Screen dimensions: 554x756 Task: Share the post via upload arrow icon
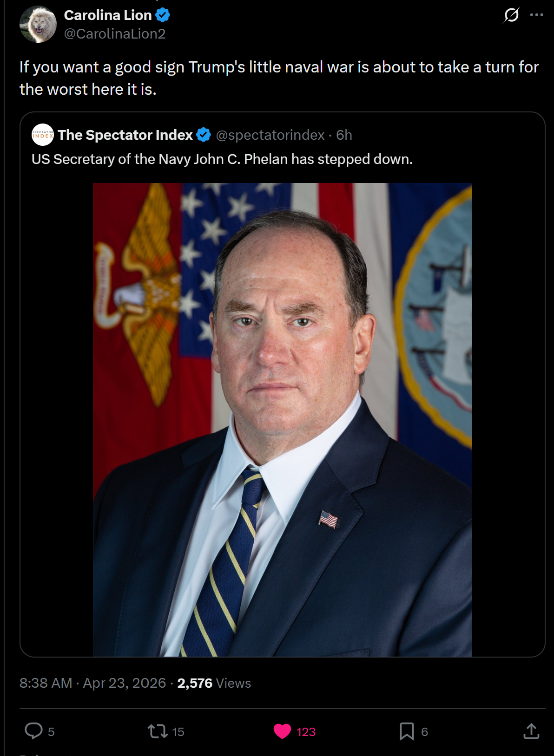click(x=531, y=731)
